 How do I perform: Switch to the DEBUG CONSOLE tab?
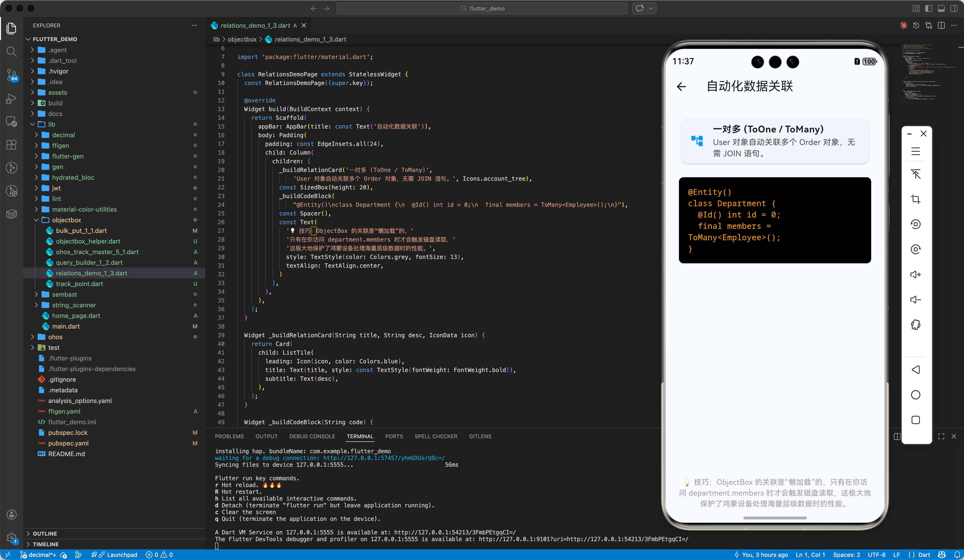312,437
